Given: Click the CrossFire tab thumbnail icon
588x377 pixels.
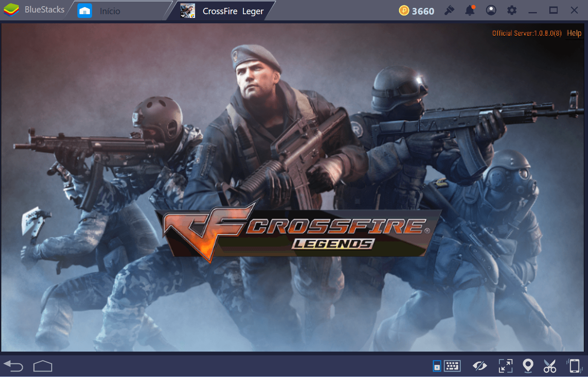Looking at the screenshot, I should tap(188, 11).
